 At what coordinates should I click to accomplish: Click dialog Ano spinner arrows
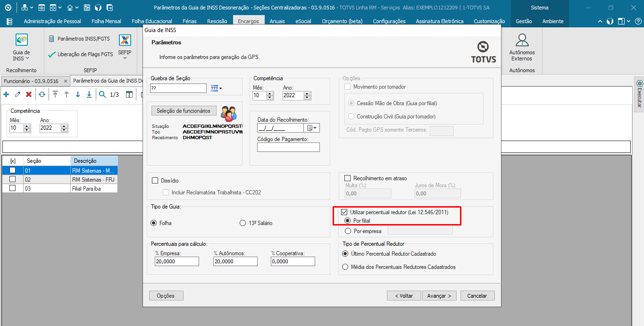coord(308,95)
